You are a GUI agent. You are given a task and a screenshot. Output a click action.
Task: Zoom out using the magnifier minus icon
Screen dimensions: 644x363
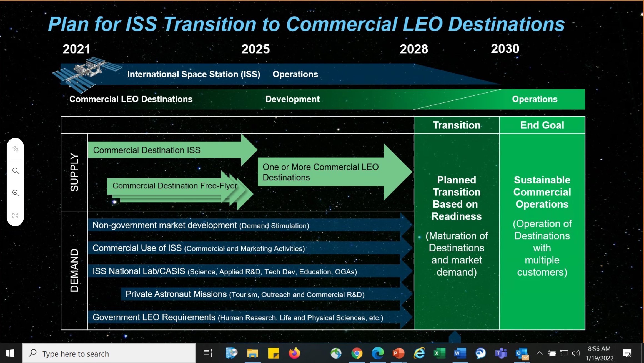pyautogui.click(x=15, y=193)
